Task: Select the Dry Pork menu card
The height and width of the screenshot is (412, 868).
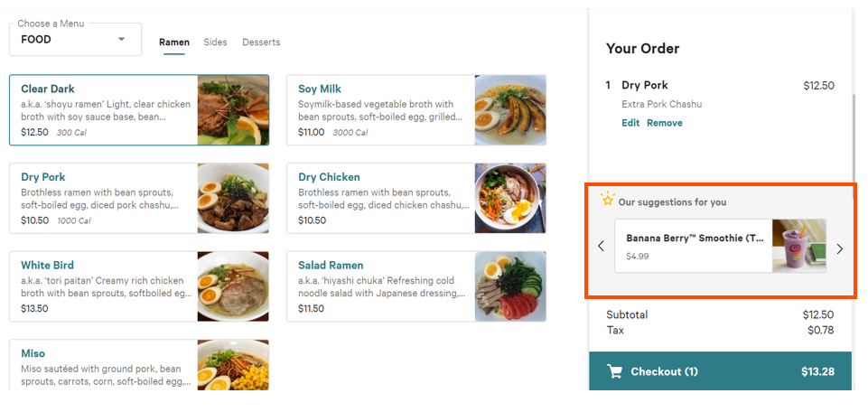Action: [x=104, y=198]
